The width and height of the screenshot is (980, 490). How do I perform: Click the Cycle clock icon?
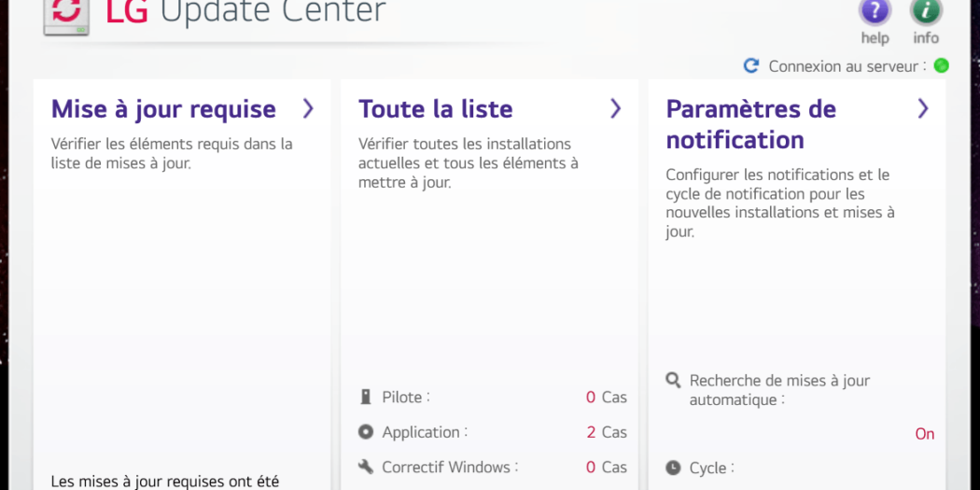pos(673,468)
